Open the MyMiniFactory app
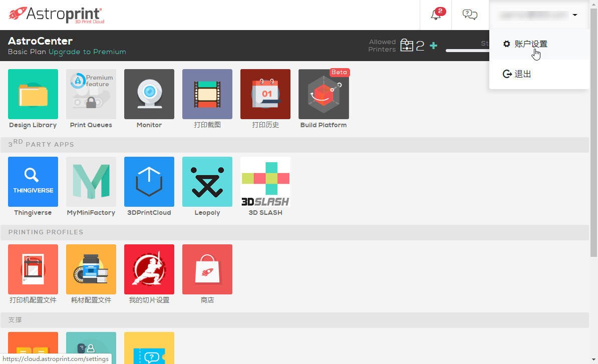598x364 pixels. (91, 182)
